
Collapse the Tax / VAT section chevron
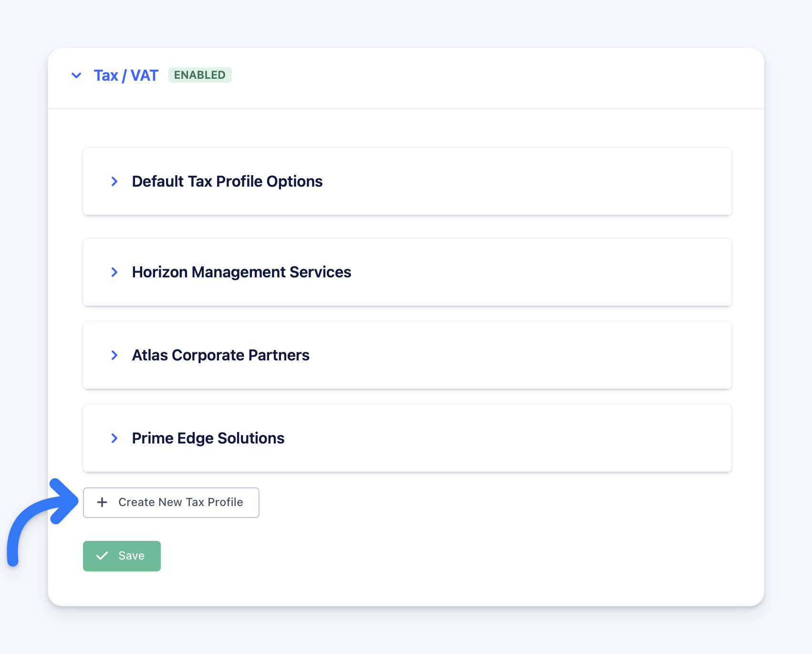(76, 75)
